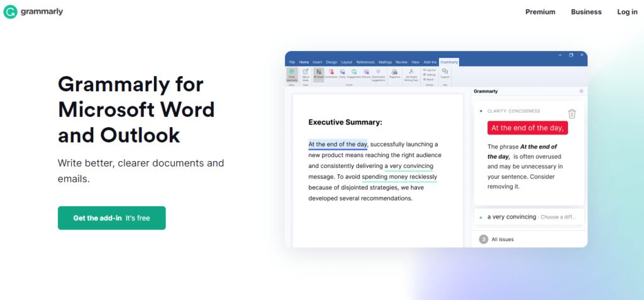Click the Plagiarism ribbon icon
Viewport: 644px width, 300px height.
pyautogui.click(x=395, y=74)
